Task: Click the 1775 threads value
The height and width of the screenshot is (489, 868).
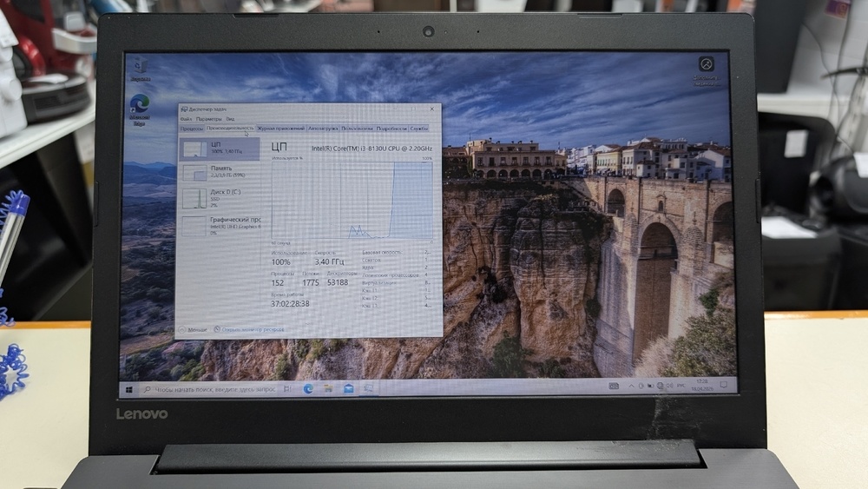Action: (x=311, y=283)
